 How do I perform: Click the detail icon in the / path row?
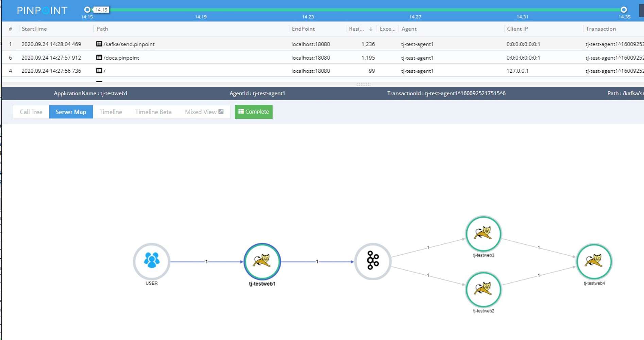[x=99, y=71]
